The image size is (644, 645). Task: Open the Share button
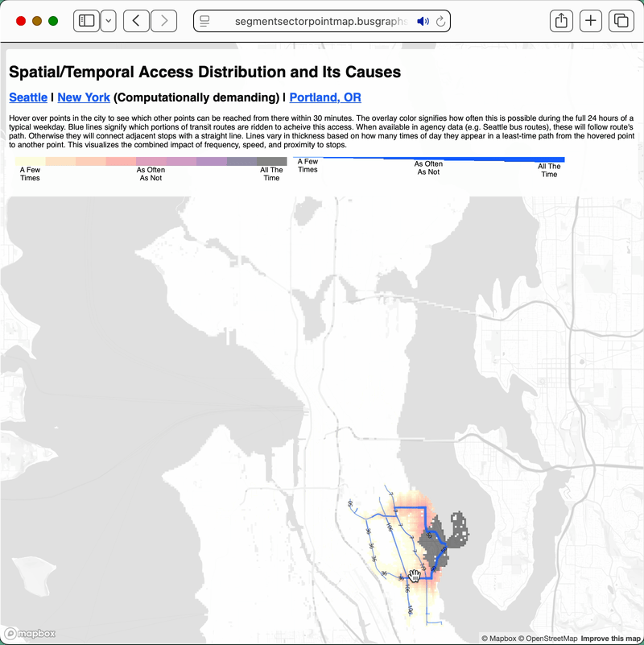click(559, 21)
